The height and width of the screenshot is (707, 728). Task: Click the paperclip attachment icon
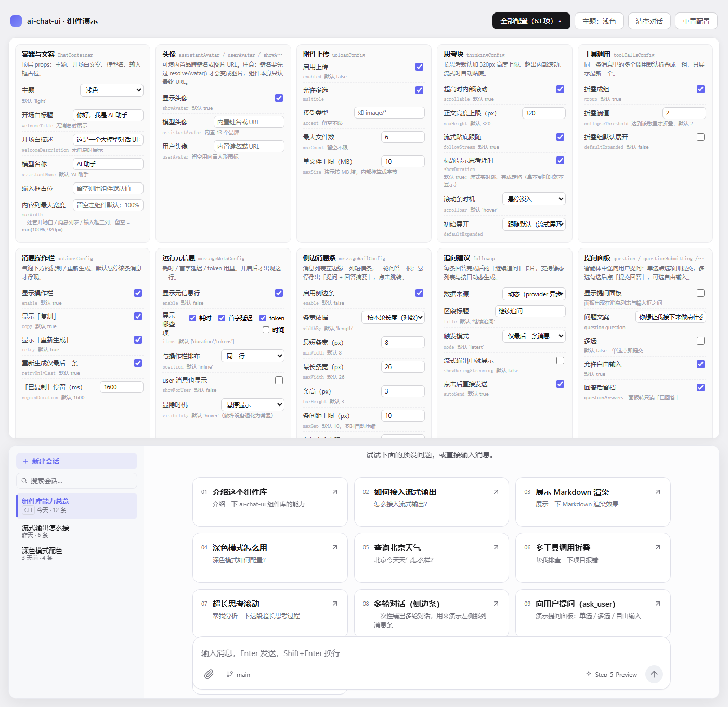(x=209, y=674)
